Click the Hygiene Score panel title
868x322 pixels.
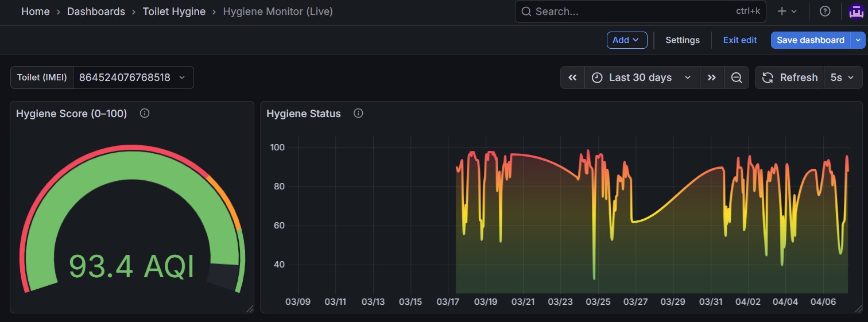click(x=72, y=114)
